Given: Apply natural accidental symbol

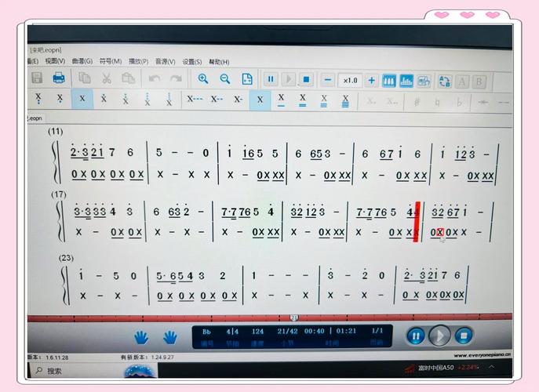Looking at the screenshot, I should click(x=437, y=103).
